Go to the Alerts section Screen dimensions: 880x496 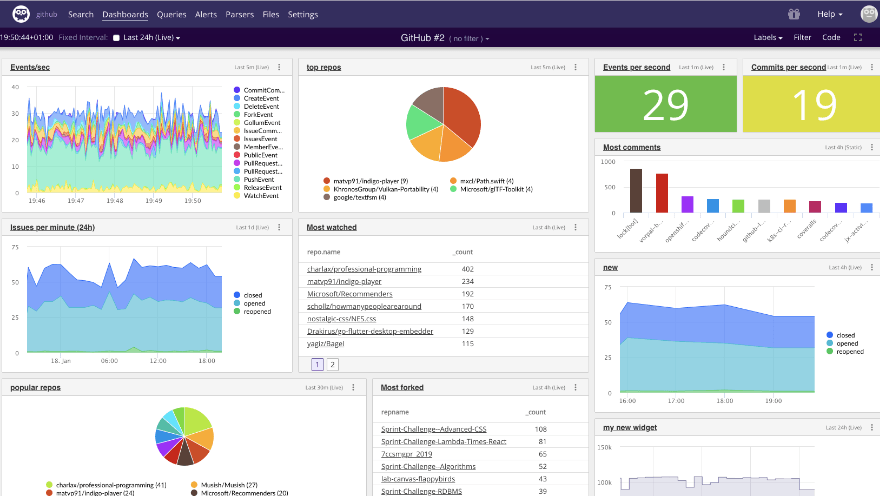tap(206, 15)
